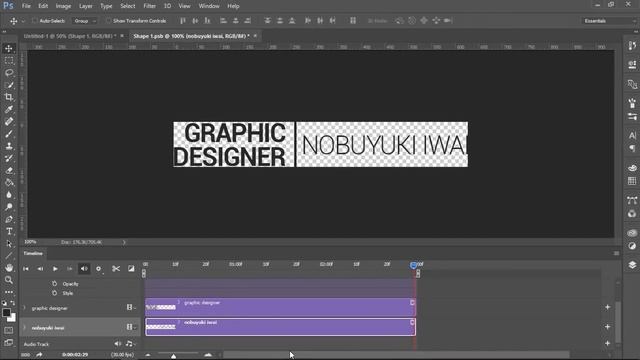Select the Move tool in the toolbox
640x360 pixels.
pyautogui.click(x=9, y=49)
